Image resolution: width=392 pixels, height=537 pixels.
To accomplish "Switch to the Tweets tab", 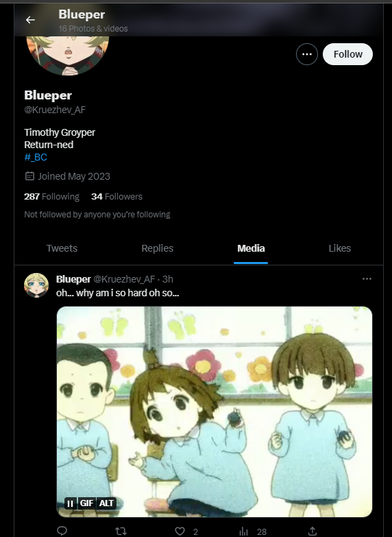I will [62, 248].
